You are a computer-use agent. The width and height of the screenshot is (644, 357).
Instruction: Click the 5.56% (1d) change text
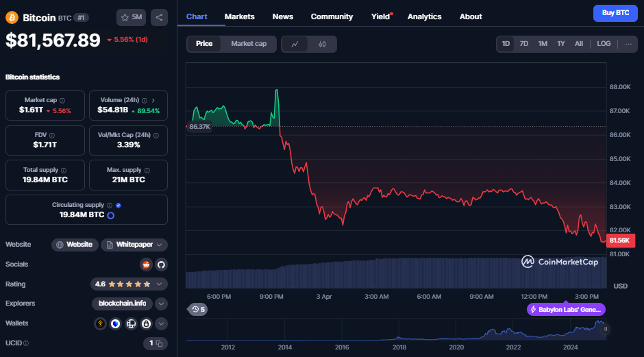coord(127,40)
